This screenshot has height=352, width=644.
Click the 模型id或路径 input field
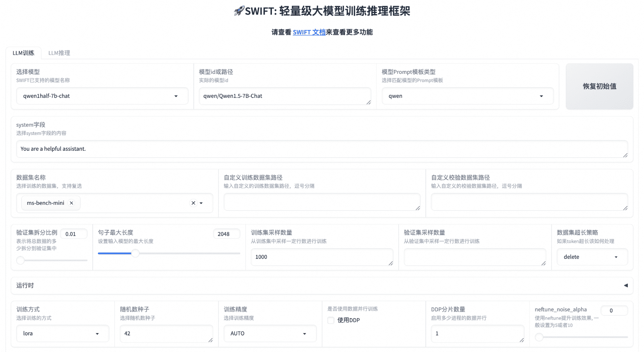coord(285,96)
